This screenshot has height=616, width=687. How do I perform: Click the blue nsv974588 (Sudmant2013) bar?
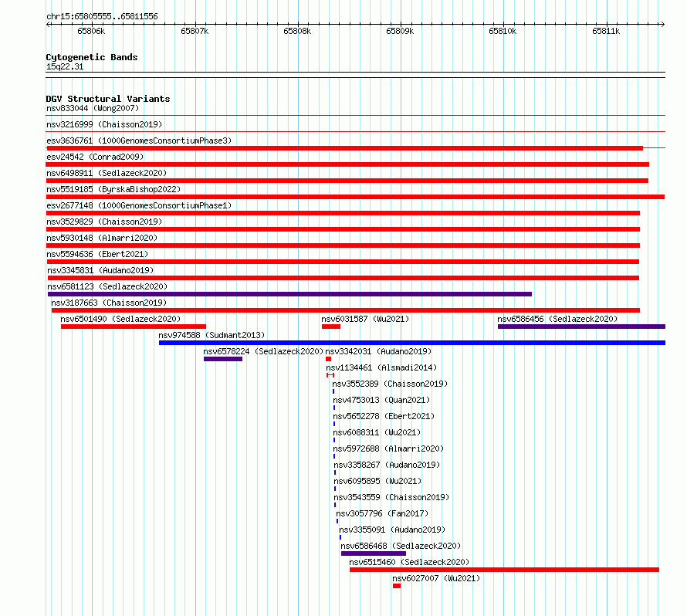coord(412,343)
